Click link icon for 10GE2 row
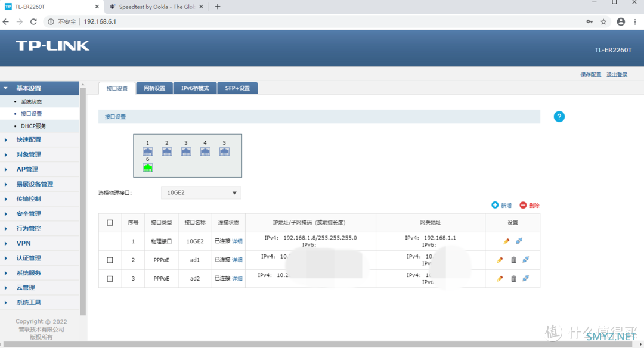644x348 pixels. point(519,241)
